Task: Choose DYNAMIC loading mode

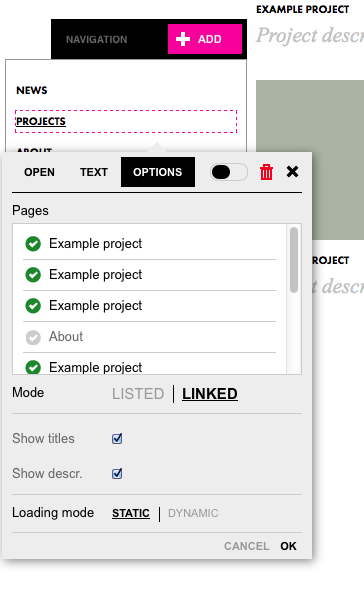Action: 193,513
